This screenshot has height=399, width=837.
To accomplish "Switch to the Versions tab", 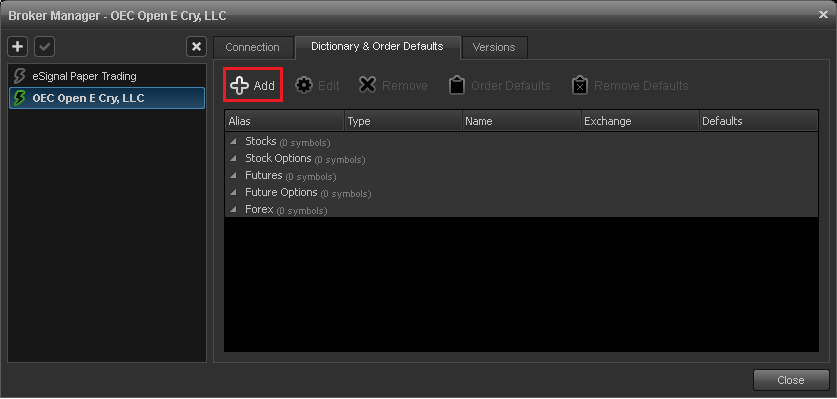I will [x=494, y=48].
